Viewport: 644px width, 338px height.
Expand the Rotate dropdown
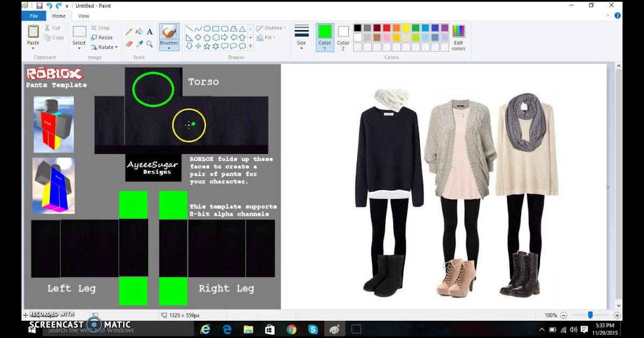tap(116, 47)
